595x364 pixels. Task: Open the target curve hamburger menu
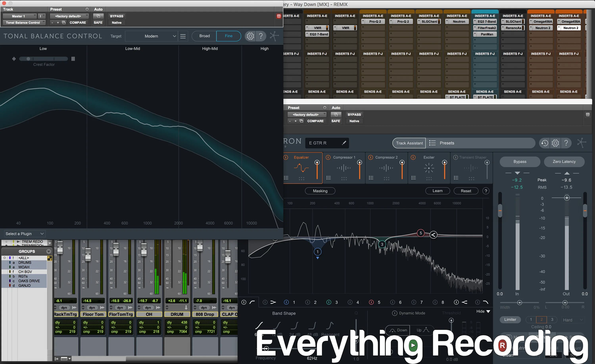tap(183, 36)
